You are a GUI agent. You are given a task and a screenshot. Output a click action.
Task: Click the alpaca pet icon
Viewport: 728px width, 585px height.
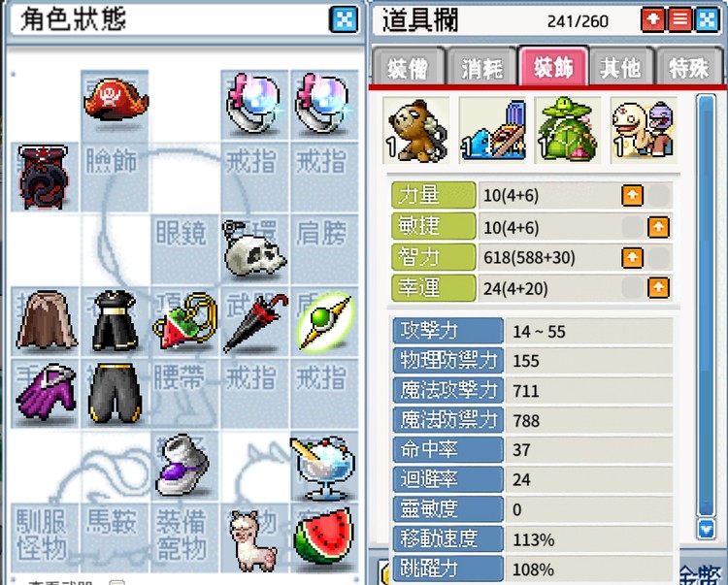pyautogui.click(x=253, y=539)
